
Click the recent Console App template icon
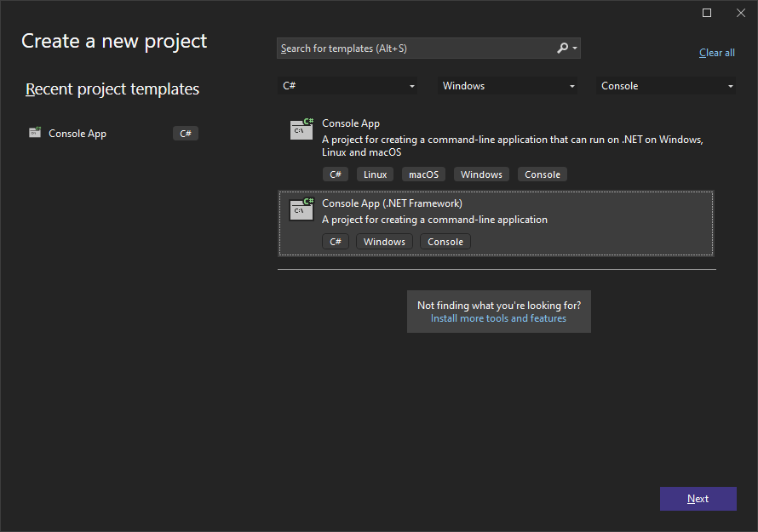coord(35,133)
